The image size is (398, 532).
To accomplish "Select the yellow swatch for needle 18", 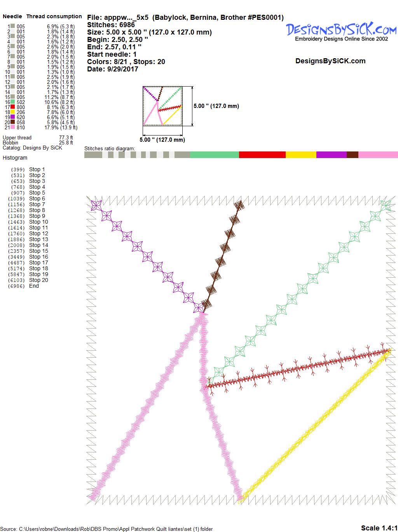I will [13, 112].
